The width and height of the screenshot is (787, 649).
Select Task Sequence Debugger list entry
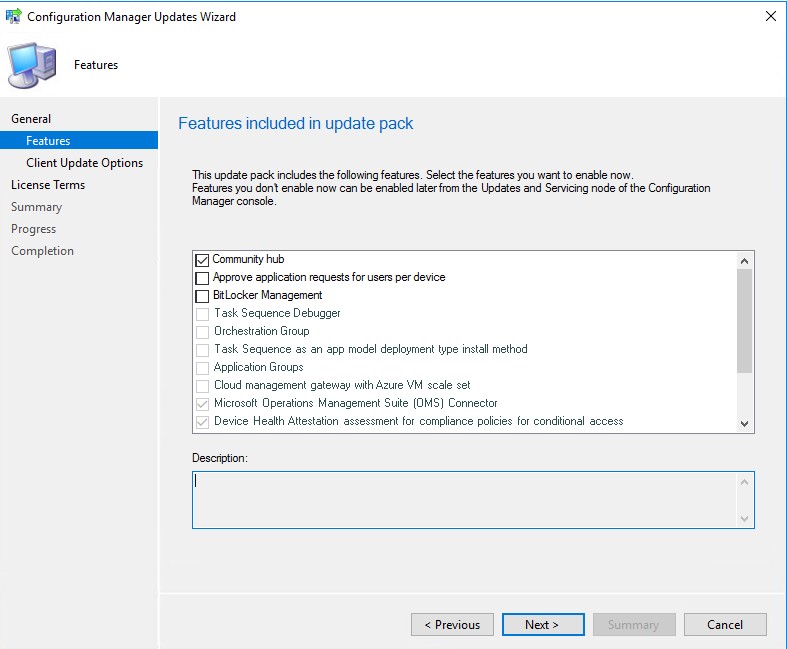click(x=277, y=313)
